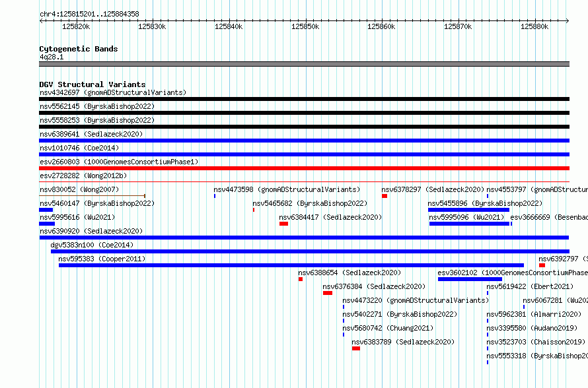
Task: Open nsv5465682 (ByrskaBishop2022) variant label
Action: pyautogui.click(x=310, y=203)
